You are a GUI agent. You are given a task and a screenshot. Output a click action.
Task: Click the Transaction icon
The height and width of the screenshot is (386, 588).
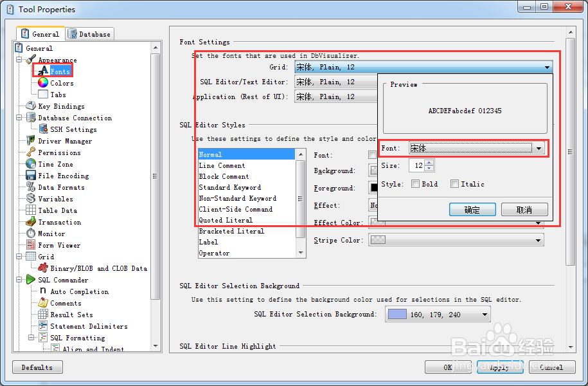pyautogui.click(x=31, y=222)
